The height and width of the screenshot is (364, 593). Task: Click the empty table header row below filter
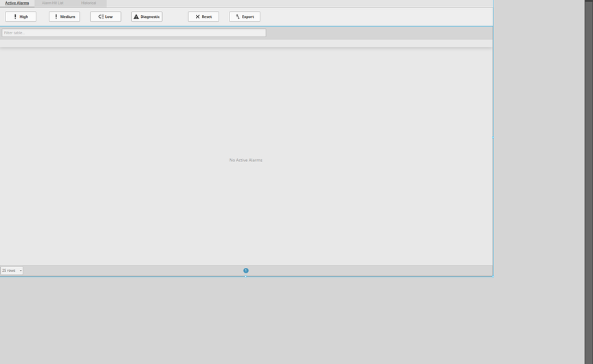pyautogui.click(x=246, y=43)
